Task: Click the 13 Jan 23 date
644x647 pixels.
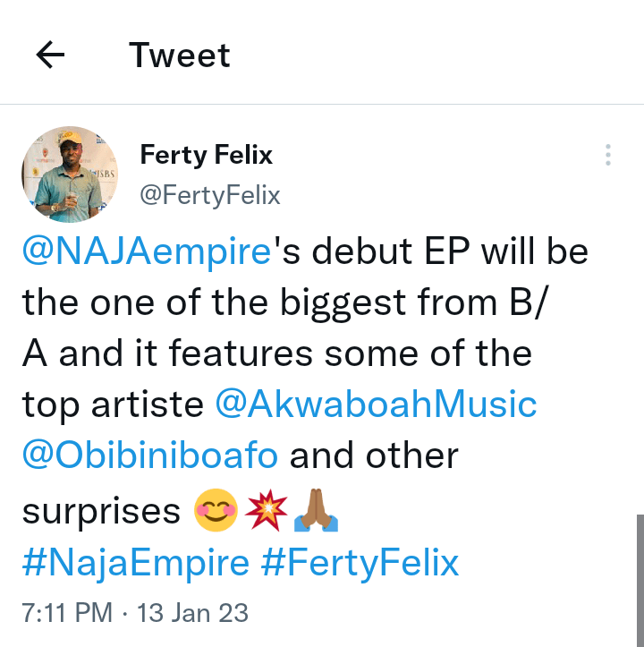Action: [191, 613]
